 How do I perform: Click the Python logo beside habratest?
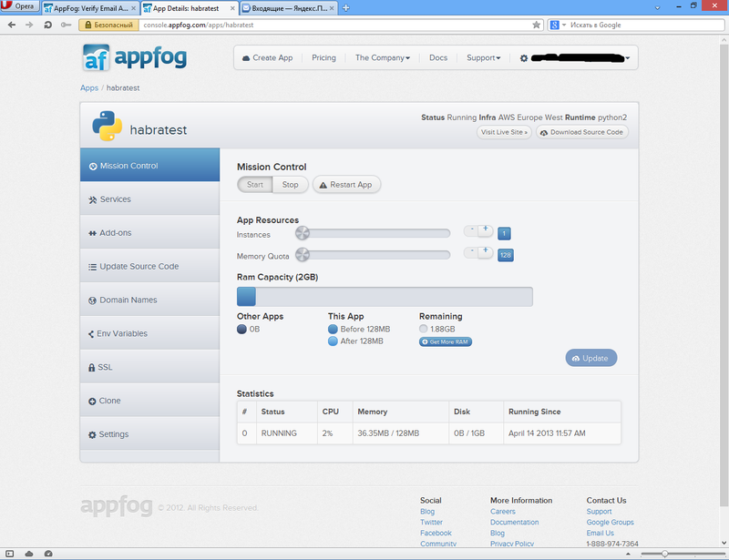pos(107,126)
